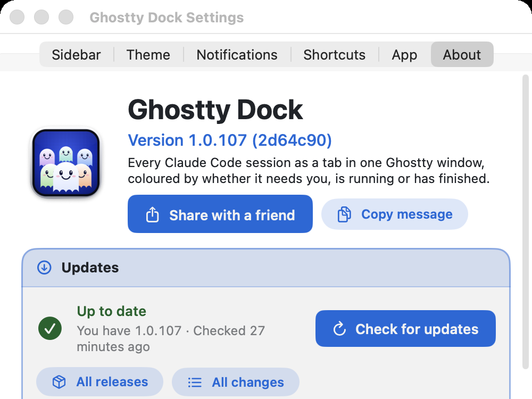This screenshot has height=399, width=532.
Task: Close the Ghostty Dock Settings window
Action: tap(17, 17)
